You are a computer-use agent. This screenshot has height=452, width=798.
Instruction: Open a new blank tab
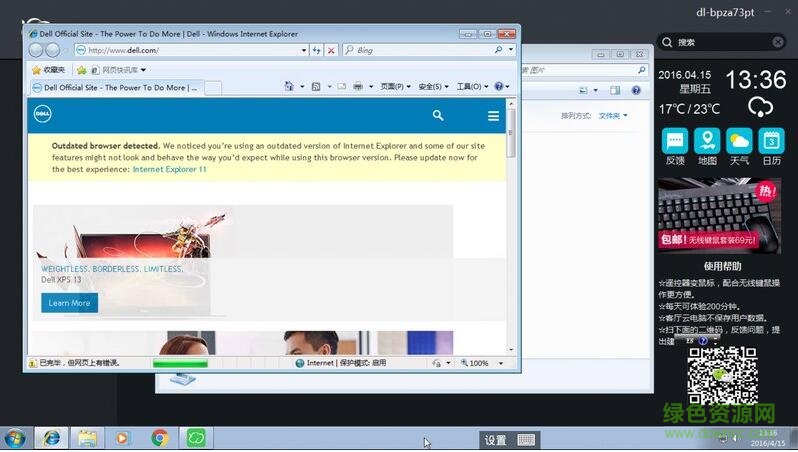(213, 88)
